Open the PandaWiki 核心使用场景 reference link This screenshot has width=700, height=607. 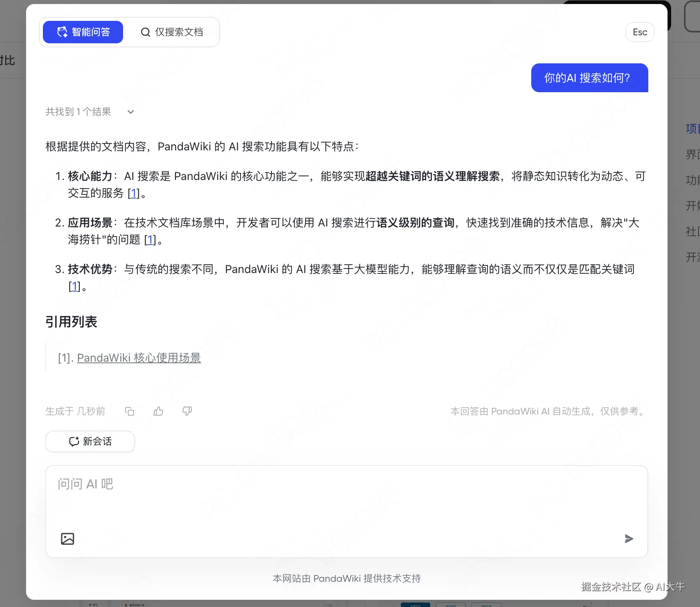coord(139,358)
